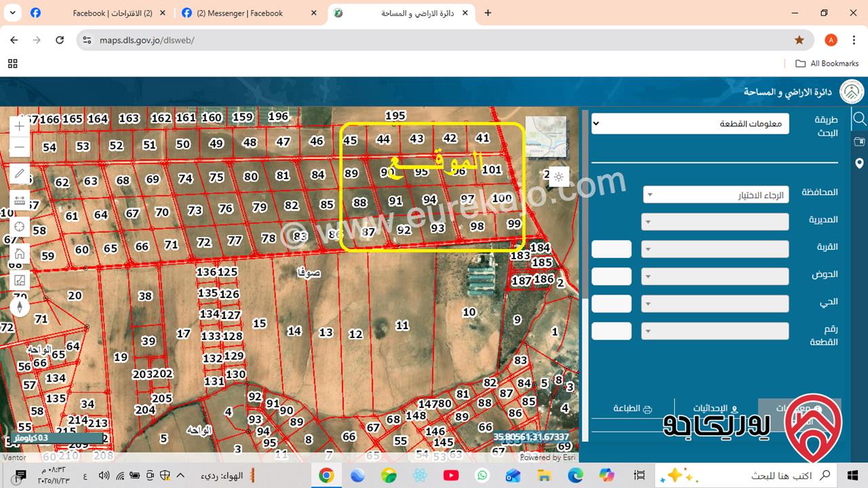Click the locate target crosshair tool
The height and width of the screenshot is (488, 868).
click(20, 227)
